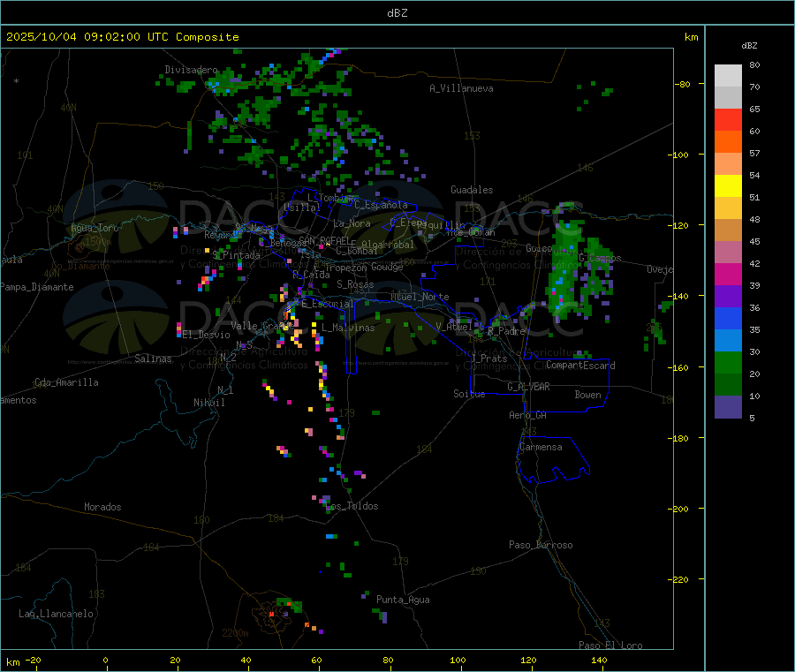Select the Carmensa location label
The height and width of the screenshot is (672, 795).
coord(541,447)
